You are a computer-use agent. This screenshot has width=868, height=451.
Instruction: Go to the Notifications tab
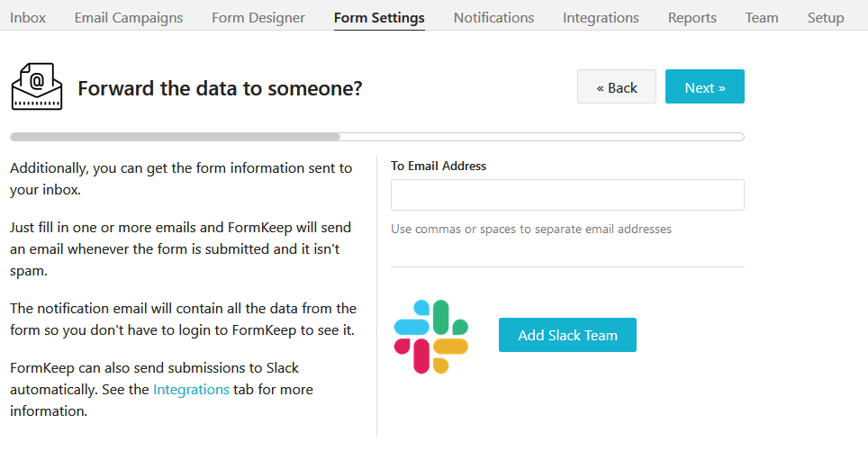tap(493, 18)
